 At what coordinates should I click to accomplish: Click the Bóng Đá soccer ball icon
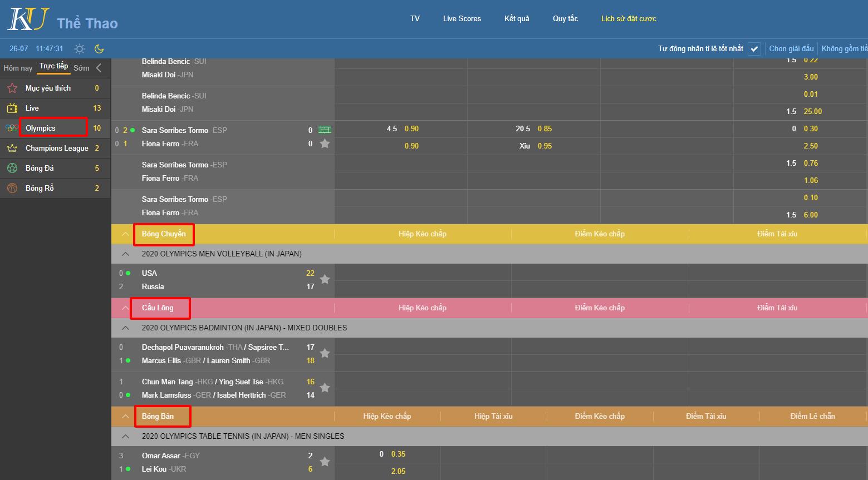click(x=12, y=168)
